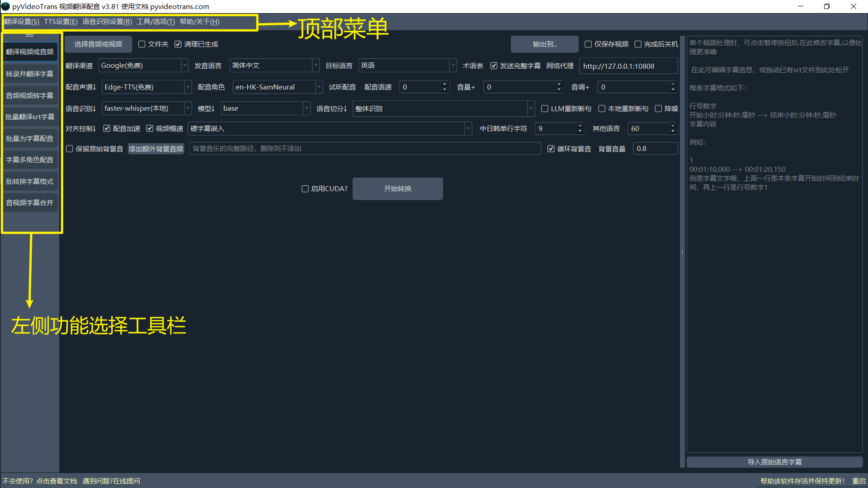Viewport: 868px width, 488px height.
Task: Click the 选择音频或视频 button
Action: [98, 44]
